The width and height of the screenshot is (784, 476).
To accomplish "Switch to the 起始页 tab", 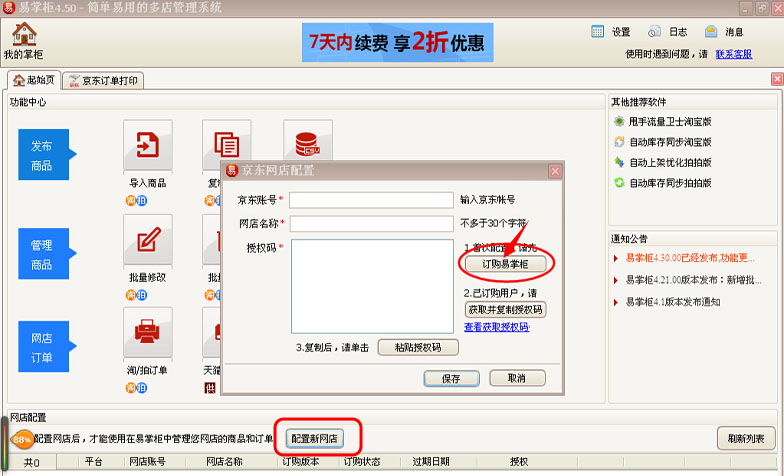I will click(x=34, y=80).
